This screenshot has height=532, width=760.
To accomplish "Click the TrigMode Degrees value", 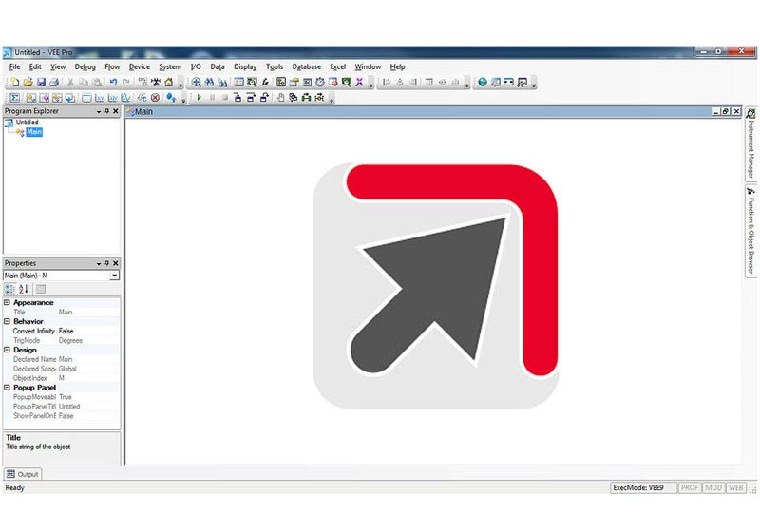I will (87, 341).
